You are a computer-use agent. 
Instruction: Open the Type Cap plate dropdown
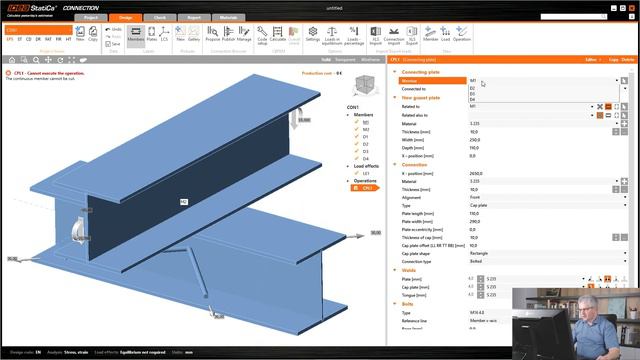click(x=625, y=205)
